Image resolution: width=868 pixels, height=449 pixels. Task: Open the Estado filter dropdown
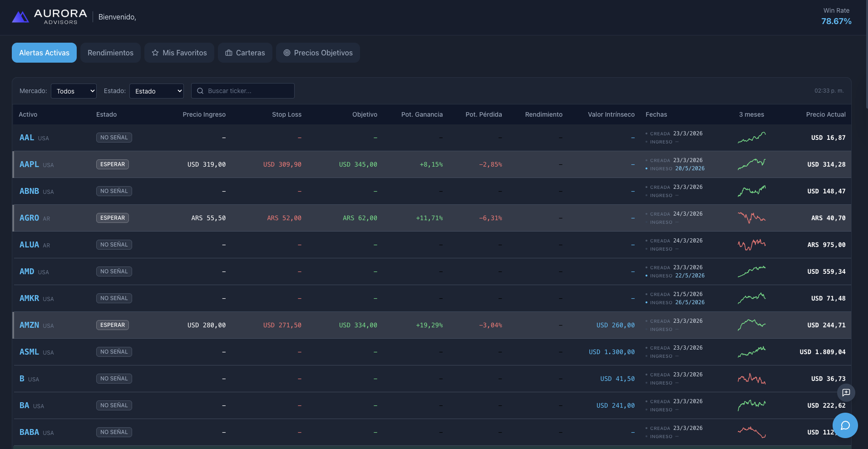tap(157, 91)
